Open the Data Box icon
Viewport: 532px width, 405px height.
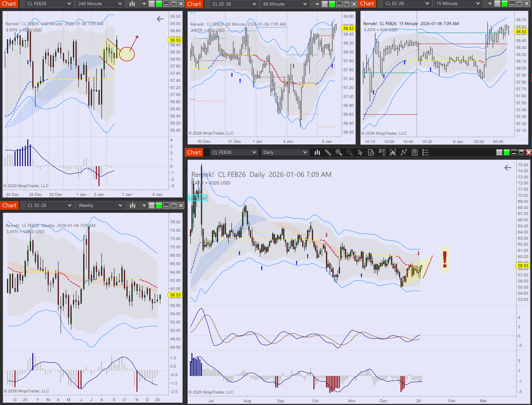tap(371, 152)
